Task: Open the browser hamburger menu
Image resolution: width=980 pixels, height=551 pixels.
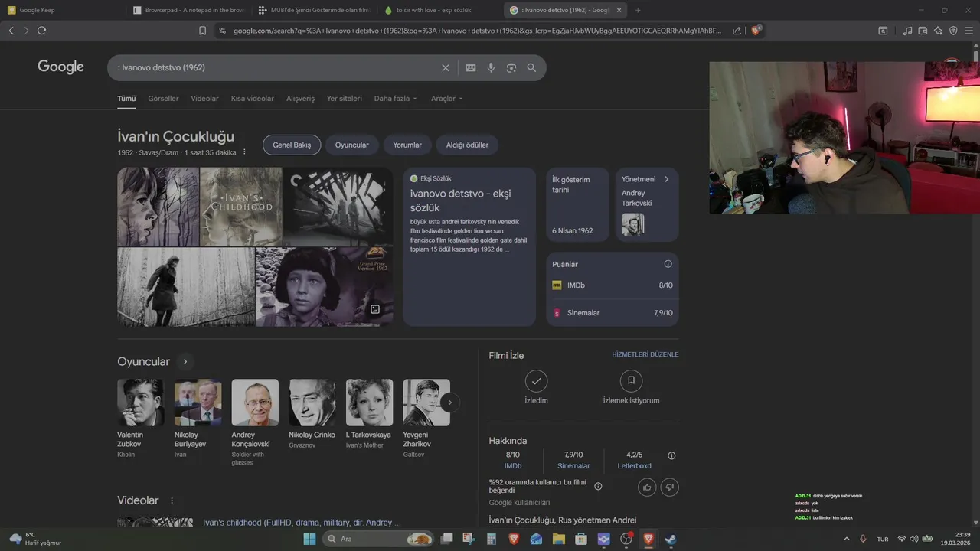Action: point(969,31)
